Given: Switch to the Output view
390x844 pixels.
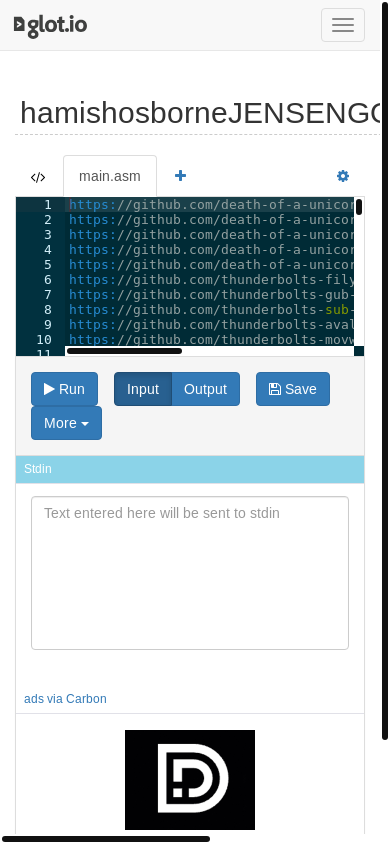Looking at the screenshot, I should pos(205,389).
